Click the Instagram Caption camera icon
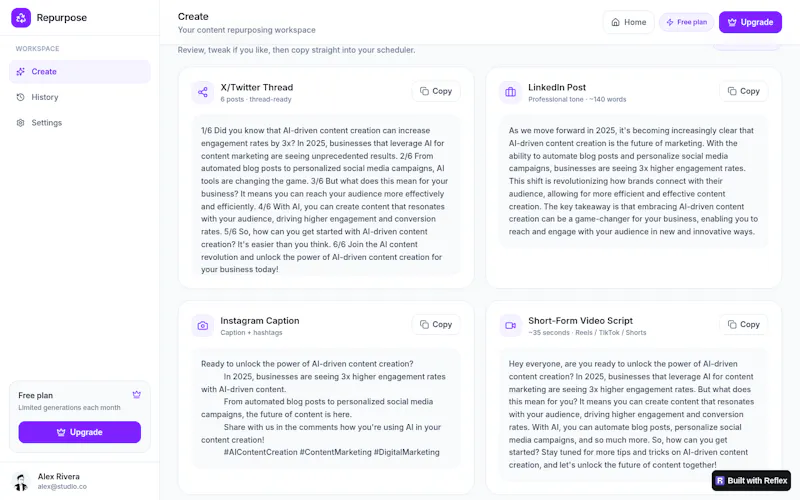 [203, 326]
